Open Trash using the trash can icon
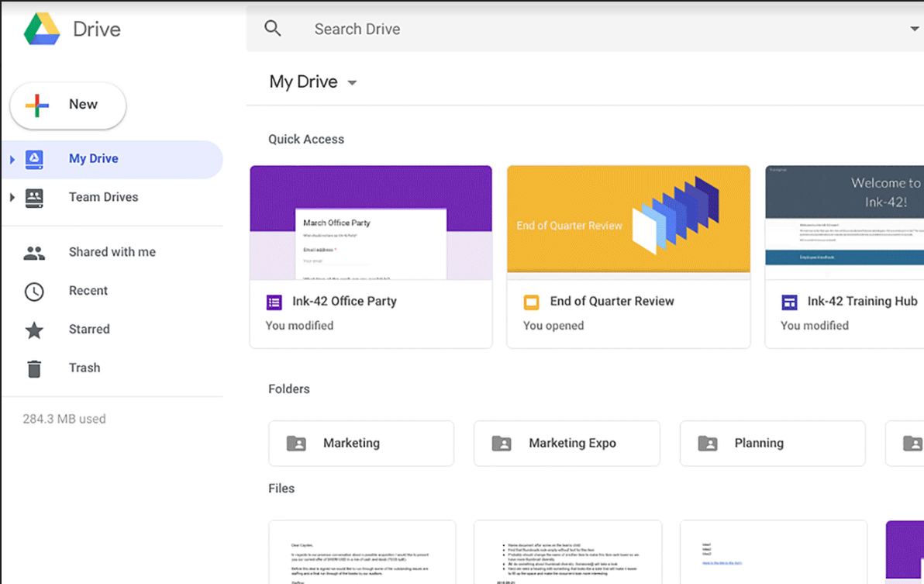Viewport: 924px width, 584px height. [34, 367]
